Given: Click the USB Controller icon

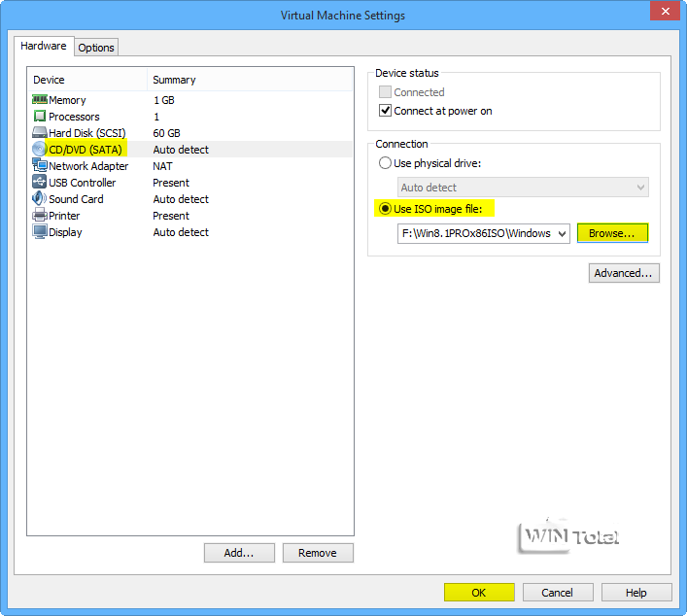Looking at the screenshot, I should click(x=40, y=182).
